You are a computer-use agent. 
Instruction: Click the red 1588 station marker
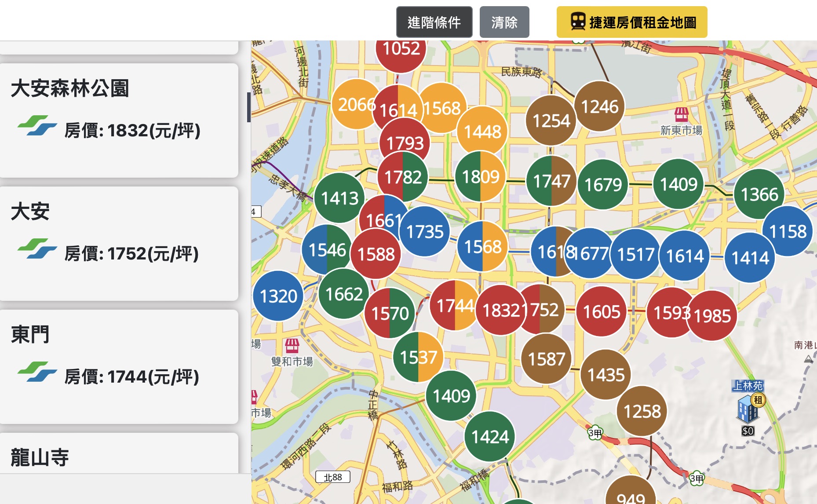pos(376,254)
